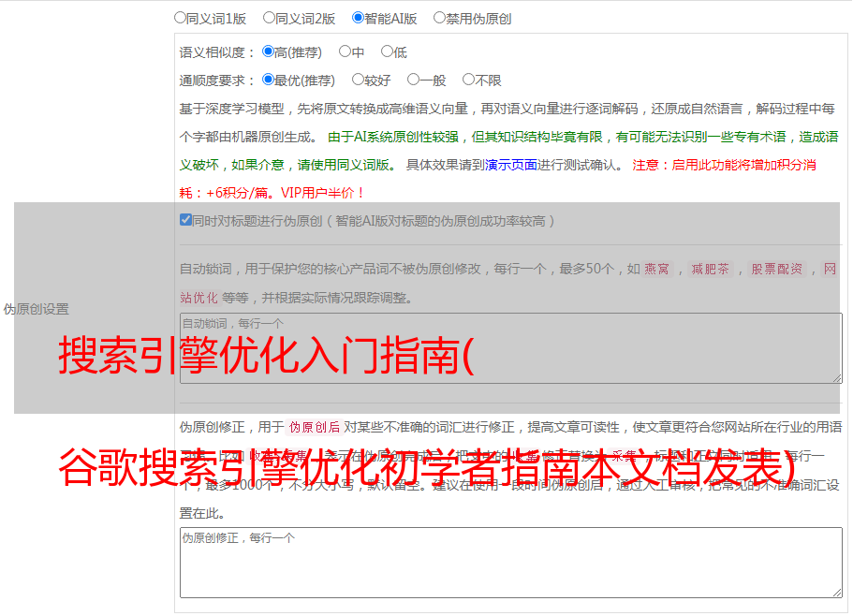
Task: Click the resize grip of 自动锁词 textarea
Action: pos(837,378)
